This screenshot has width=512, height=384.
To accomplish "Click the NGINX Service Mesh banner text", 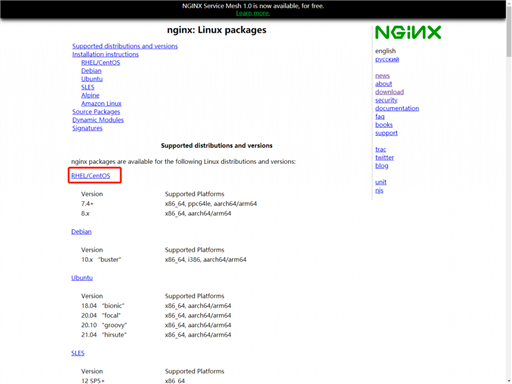I will click(253, 6).
